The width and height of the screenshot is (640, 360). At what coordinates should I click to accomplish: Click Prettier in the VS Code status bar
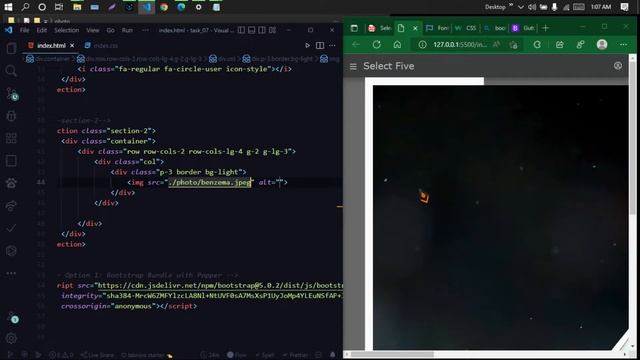coord(296,355)
